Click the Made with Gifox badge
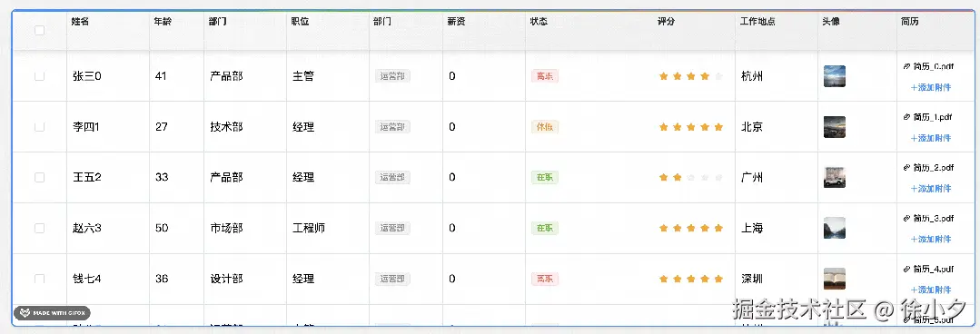This screenshot has width=980, height=334. (x=53, y=313)
